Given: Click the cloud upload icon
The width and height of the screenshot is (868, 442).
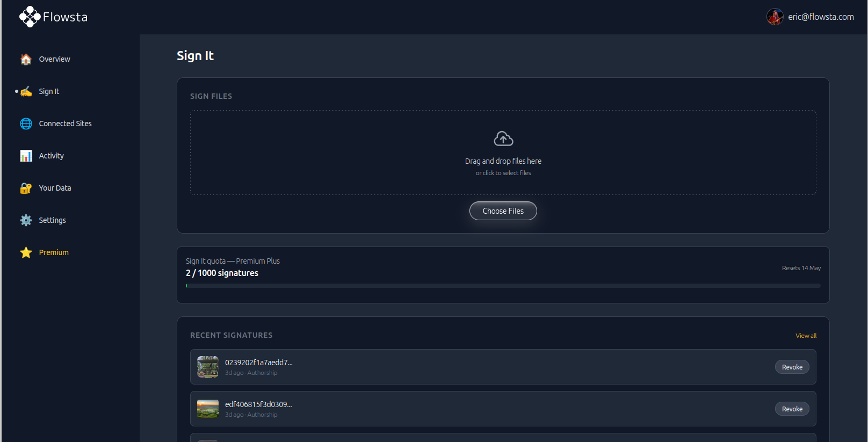Looking at the screenshot, I should pyautogui.click(x=503, y=139).
